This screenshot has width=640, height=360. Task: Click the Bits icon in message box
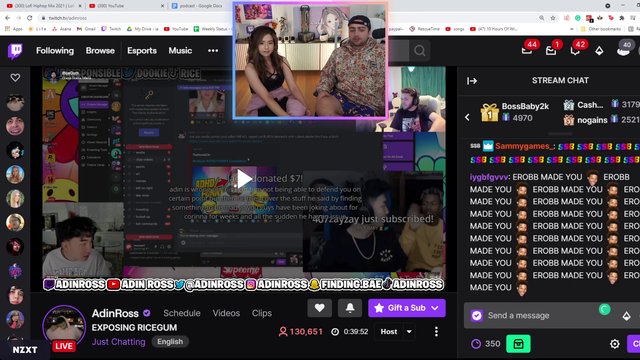point(627,316)
